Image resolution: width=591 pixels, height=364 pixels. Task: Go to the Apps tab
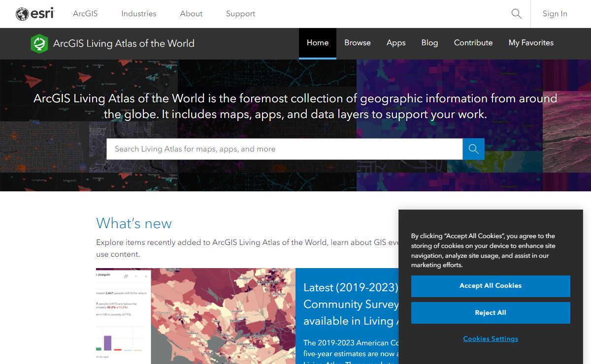(396, 43)
